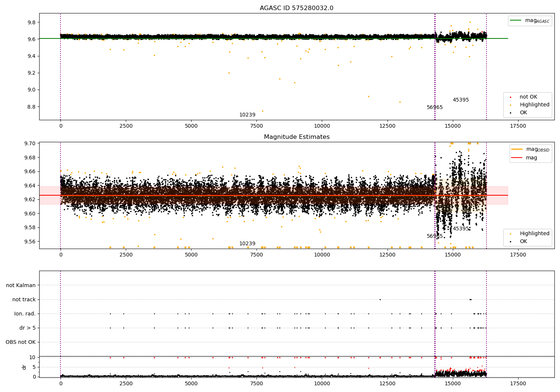Click the '45395' annotation in the top plot
Image resolution: width=560 pixels, height=392 pixels.
pos(461,100)
